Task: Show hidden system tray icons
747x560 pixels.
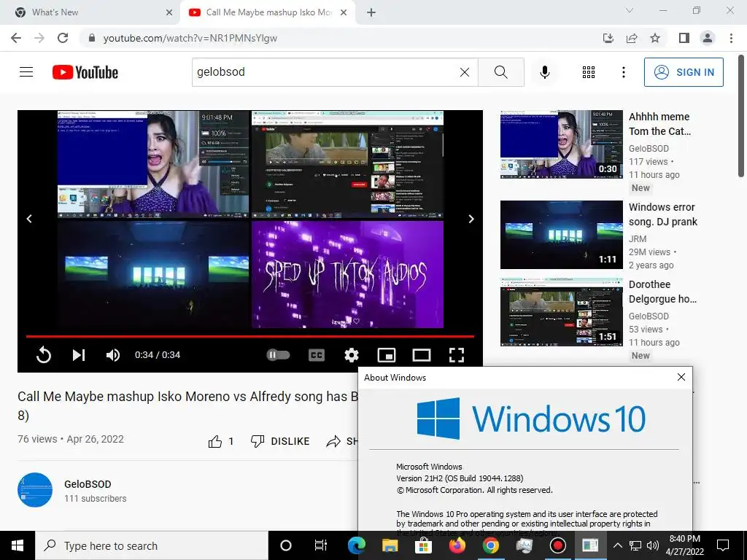Action: pyautogui.click(x=617, y=545)
